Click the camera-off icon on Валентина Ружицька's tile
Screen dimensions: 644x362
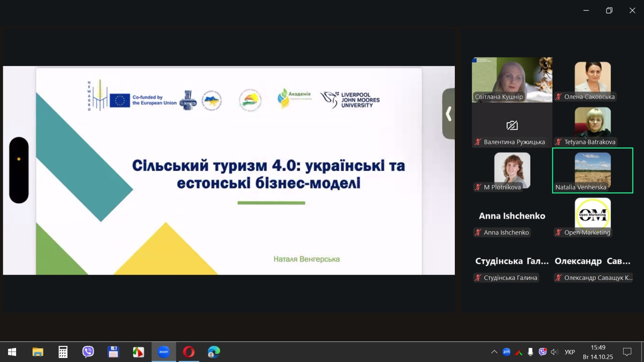pyautogui.click(x=512, y=125)
